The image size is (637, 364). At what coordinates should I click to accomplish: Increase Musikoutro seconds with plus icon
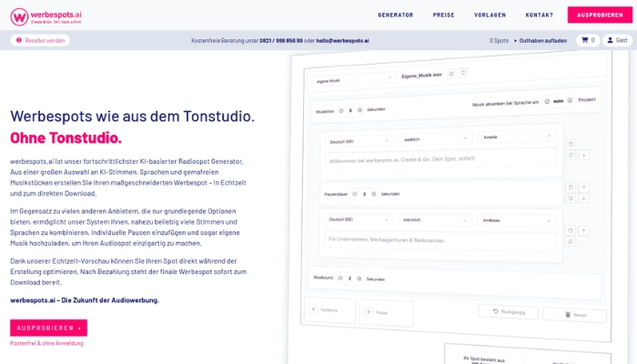click(359, 278)
